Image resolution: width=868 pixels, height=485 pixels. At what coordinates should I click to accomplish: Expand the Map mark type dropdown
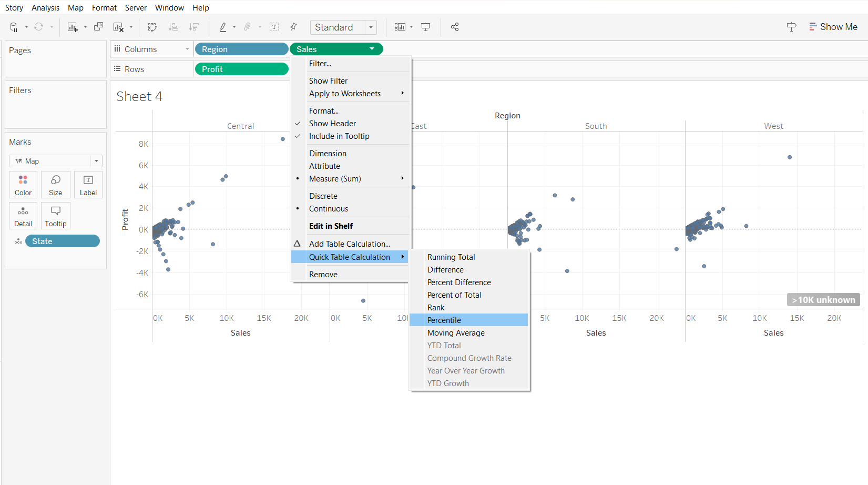pos(56,161)
